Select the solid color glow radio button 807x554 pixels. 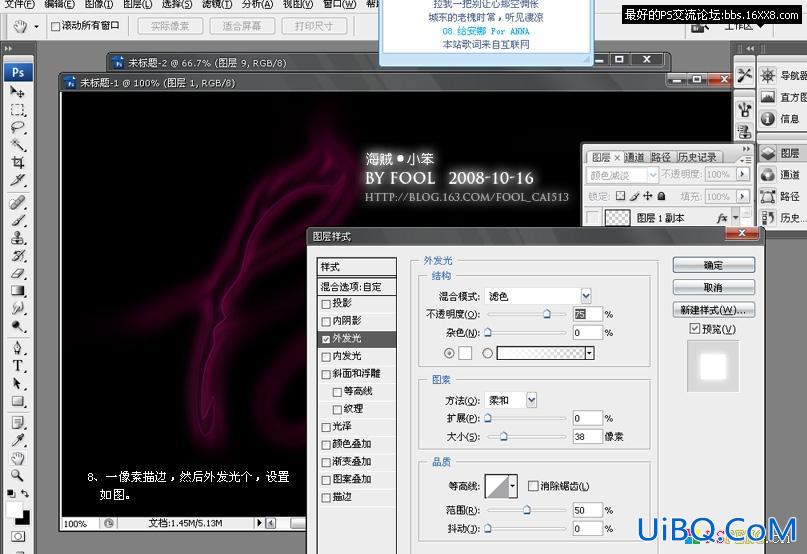pos(449,353)
